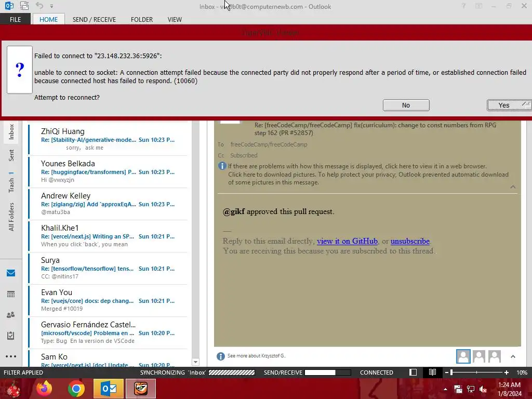Click 'See more about Krzysztof G..' in people pane
Screen dimensions: 532x399
257,355
